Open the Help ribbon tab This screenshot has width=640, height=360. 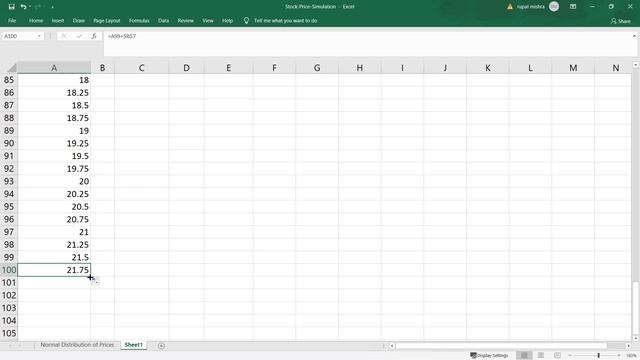tap(227, 20)
